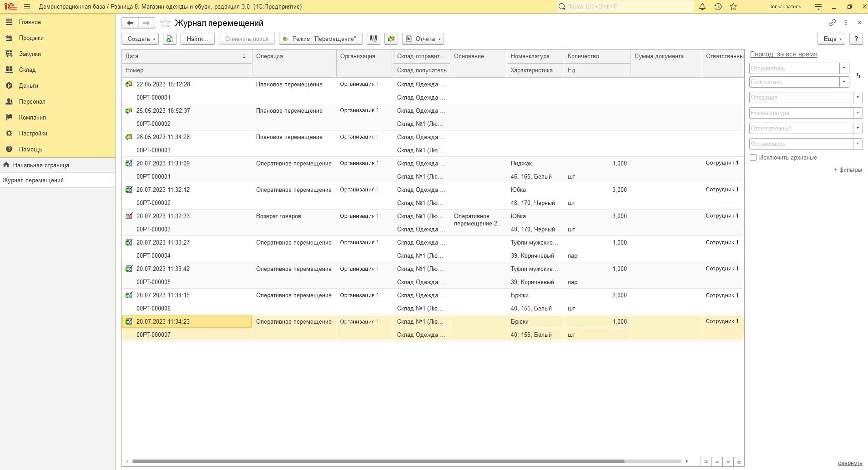
Task: Jump to list beginning icon
Action: click(706, 462)
